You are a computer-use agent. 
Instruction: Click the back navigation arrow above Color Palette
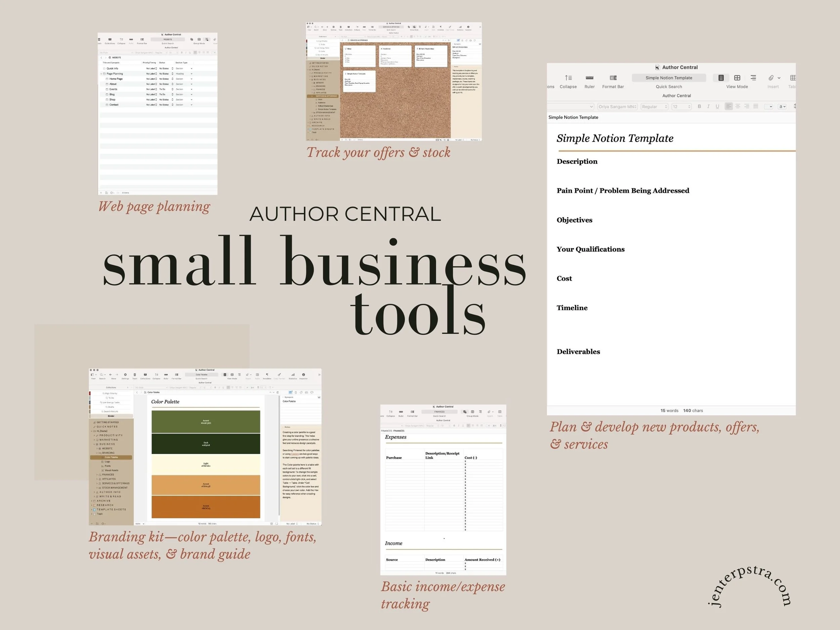tap(137, 392)
